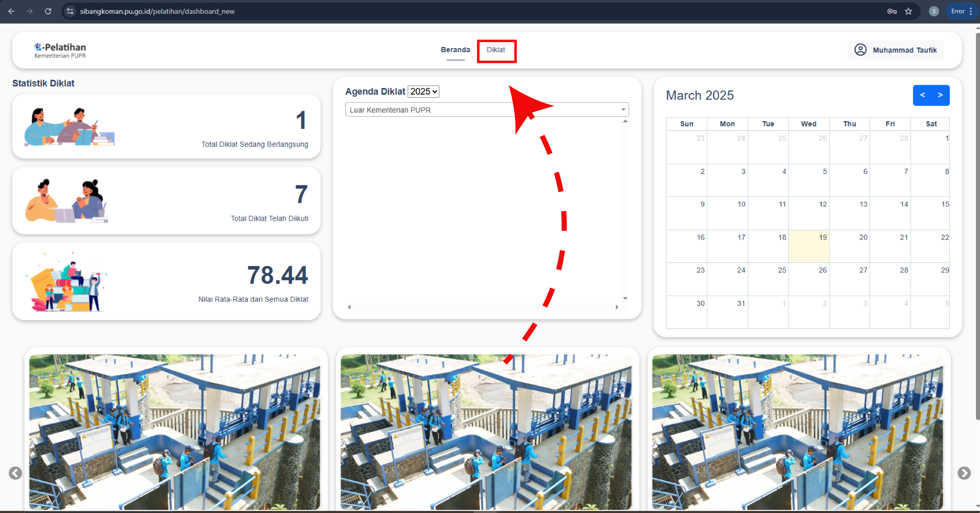Select March 19 in the calendar

coord(809,246)
